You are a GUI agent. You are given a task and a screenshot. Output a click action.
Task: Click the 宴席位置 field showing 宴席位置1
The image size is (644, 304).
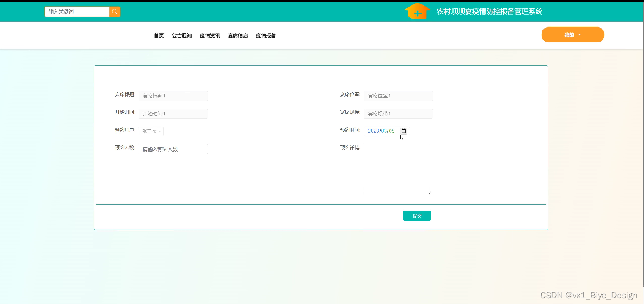[x=398, y=96]
